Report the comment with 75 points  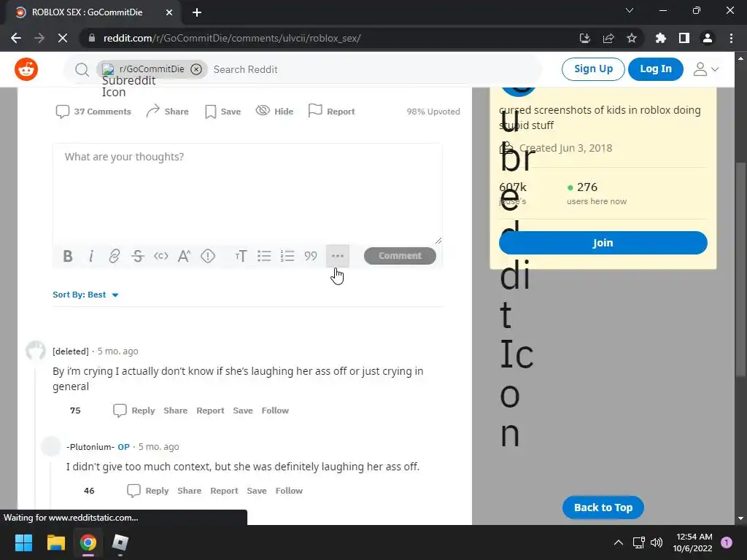pyautogui.click(x=210, y=411)
